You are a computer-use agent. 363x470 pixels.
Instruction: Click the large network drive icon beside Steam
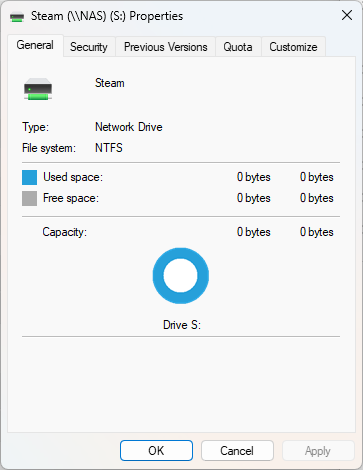pos(38,89)
